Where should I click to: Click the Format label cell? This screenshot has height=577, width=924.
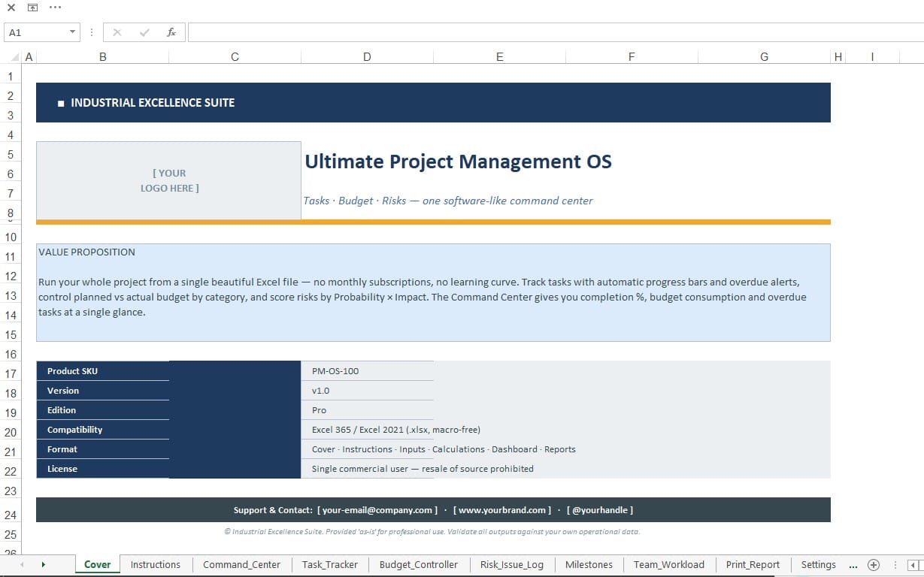[103, 449]
